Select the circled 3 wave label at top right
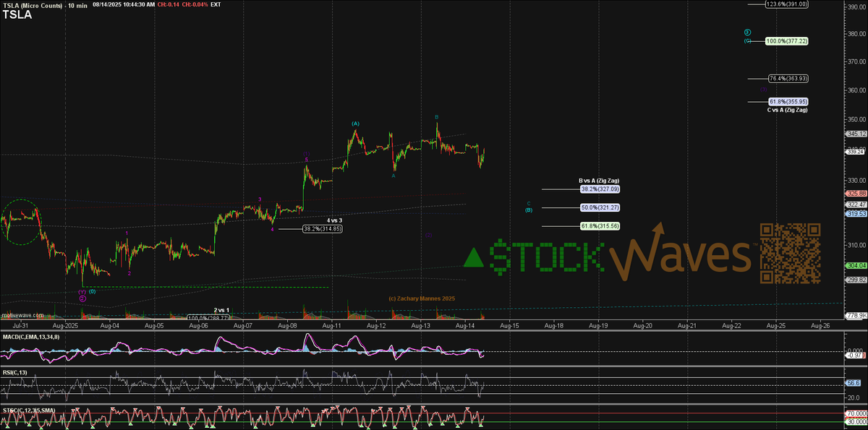Image resolution: width=868 pixels, height=430 pixels. click(748, 33)
